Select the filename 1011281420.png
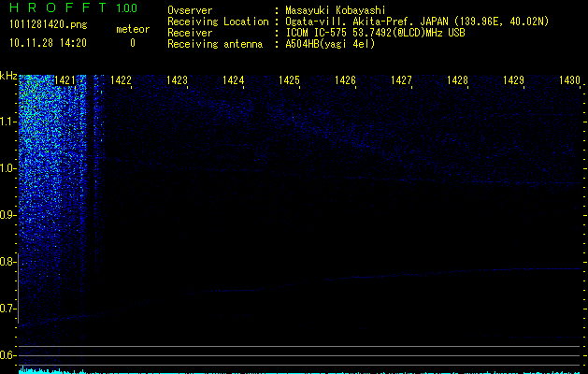This screenshot has height=374, width=588. (49, 25)
